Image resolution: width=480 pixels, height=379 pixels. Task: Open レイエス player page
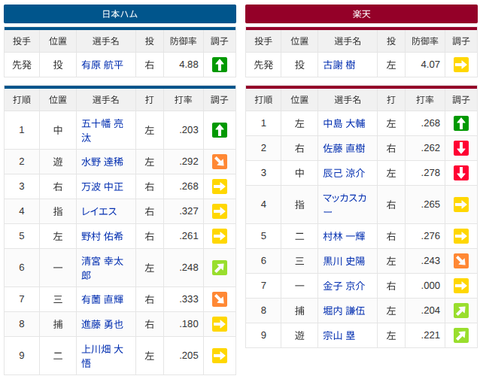point(99,211)
